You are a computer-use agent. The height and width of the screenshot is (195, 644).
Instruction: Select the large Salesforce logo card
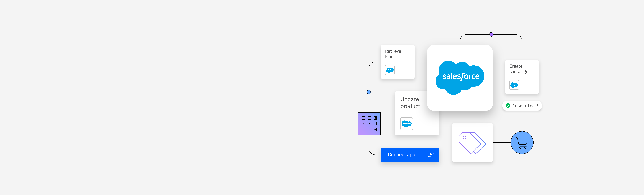(x=460, y=78)
